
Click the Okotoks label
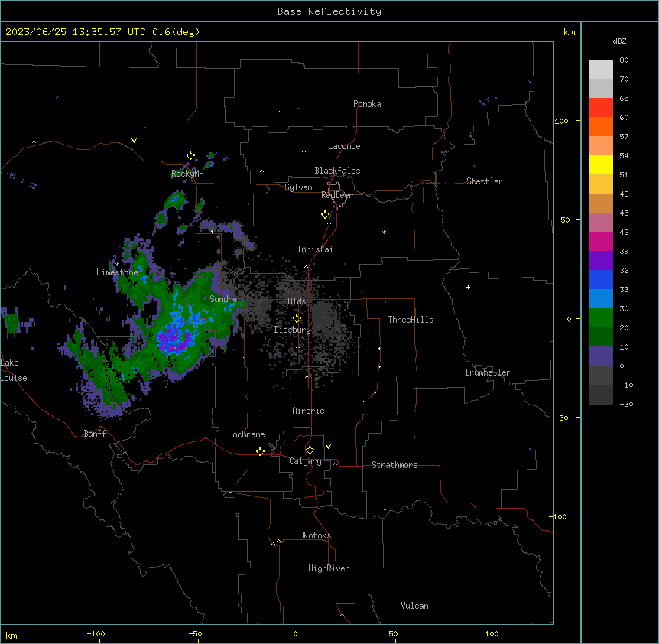click(x=315, y=535)
